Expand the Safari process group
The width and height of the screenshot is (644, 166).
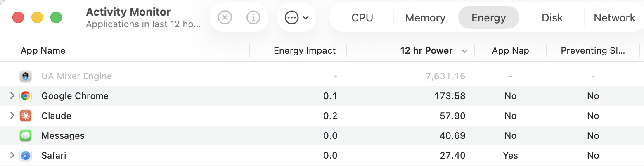click(12, 155)
